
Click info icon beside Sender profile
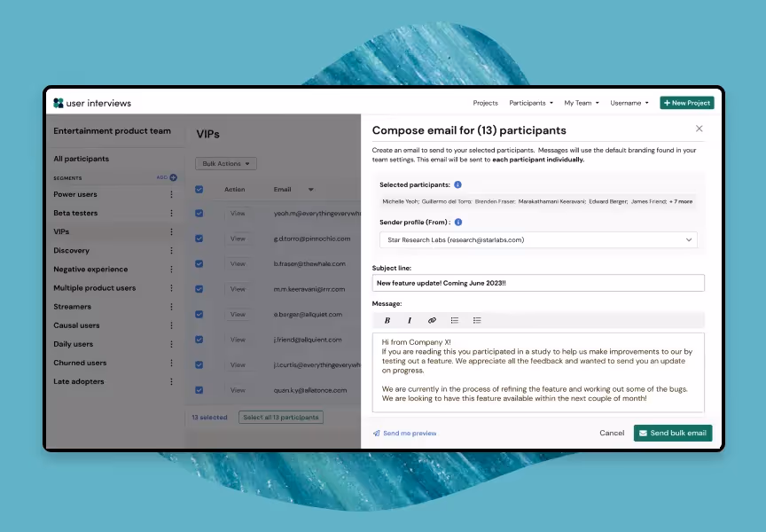(458, 223)
